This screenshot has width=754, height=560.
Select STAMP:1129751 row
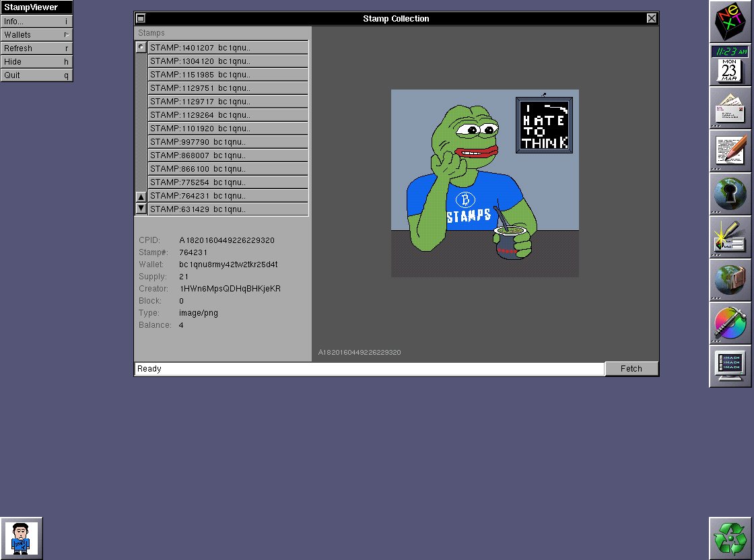coord(228,88)
